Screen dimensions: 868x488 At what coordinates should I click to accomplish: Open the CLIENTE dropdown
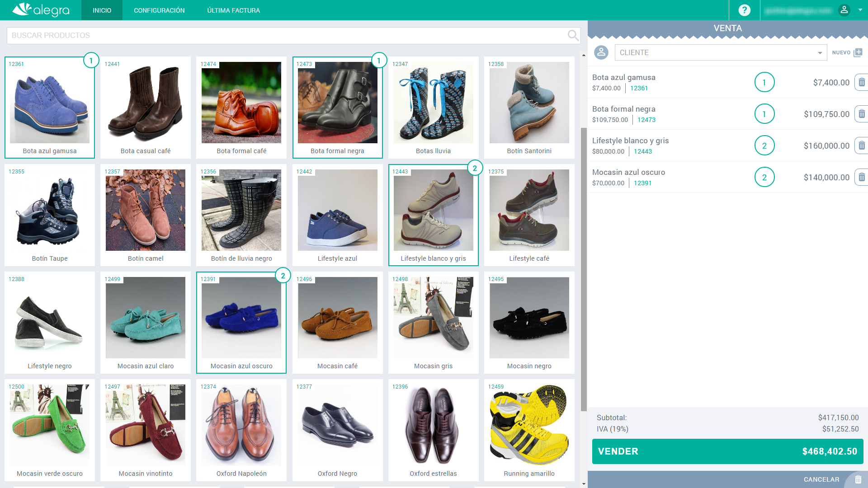(x=721, y=52)
